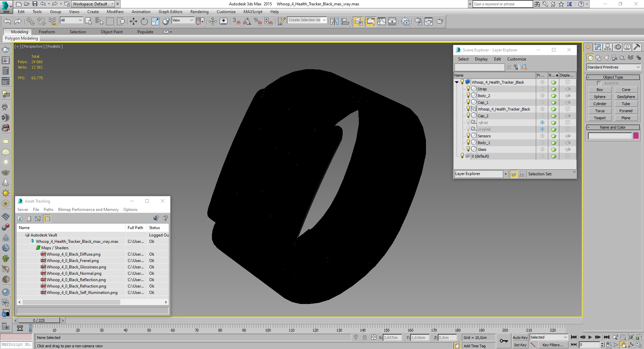
Task: Open the Modify command panel tab
Action: click(x=598, y=47)
